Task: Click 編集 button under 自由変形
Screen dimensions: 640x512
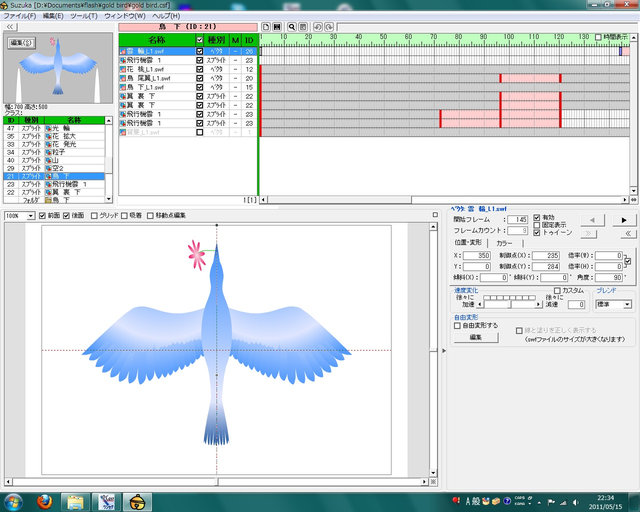Action: (x=476, y=337)
